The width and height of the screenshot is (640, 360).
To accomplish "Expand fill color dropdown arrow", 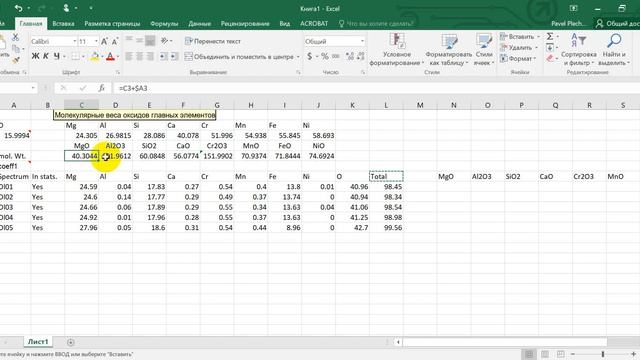I will [x=102, y=56].
